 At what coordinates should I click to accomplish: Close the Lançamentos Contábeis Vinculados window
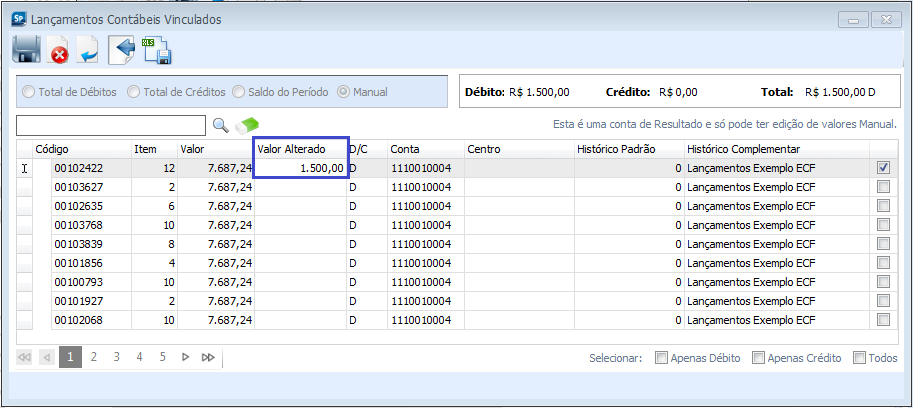(x=887, y=20)
